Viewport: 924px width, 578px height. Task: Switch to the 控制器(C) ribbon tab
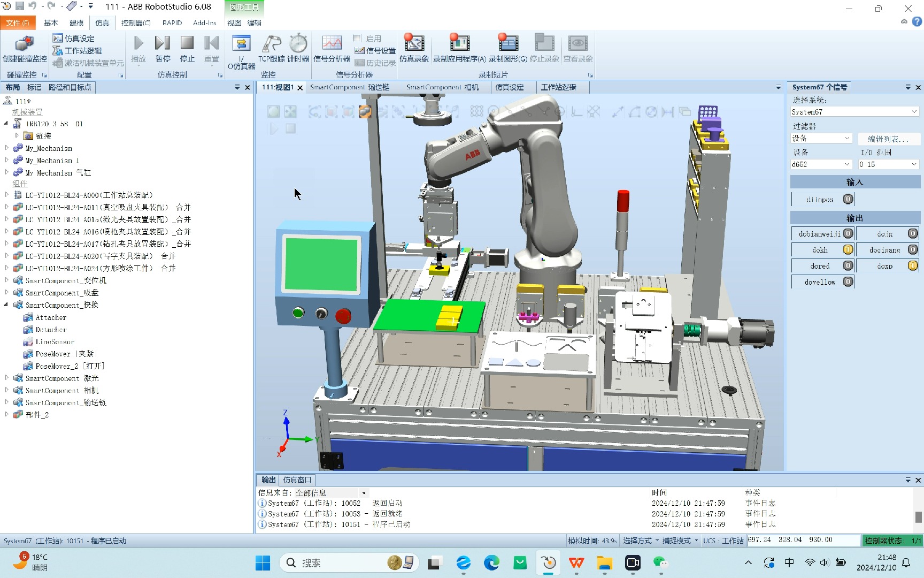pyautogui.click(x=136, y=23)
